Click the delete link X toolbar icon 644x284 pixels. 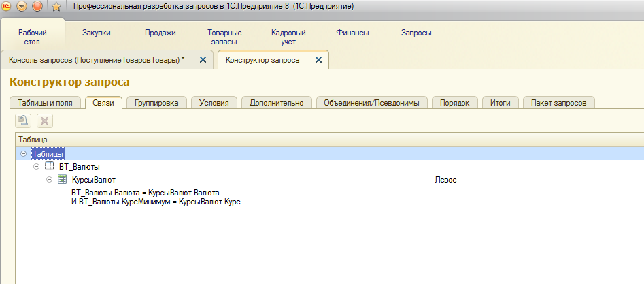(45, 121)
